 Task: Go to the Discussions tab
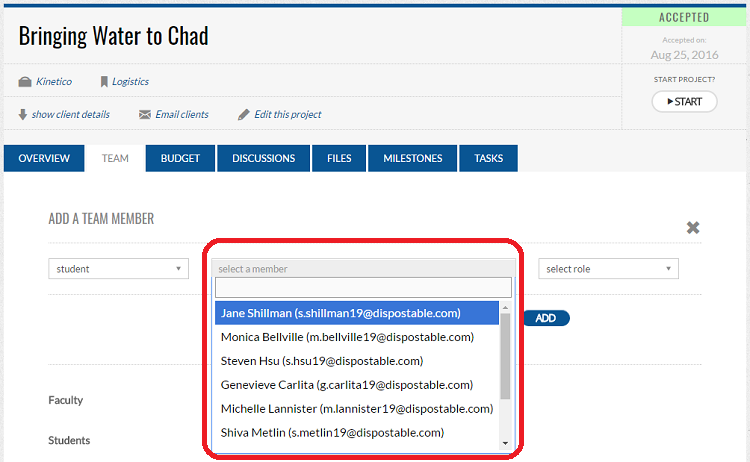click(264, 158)
